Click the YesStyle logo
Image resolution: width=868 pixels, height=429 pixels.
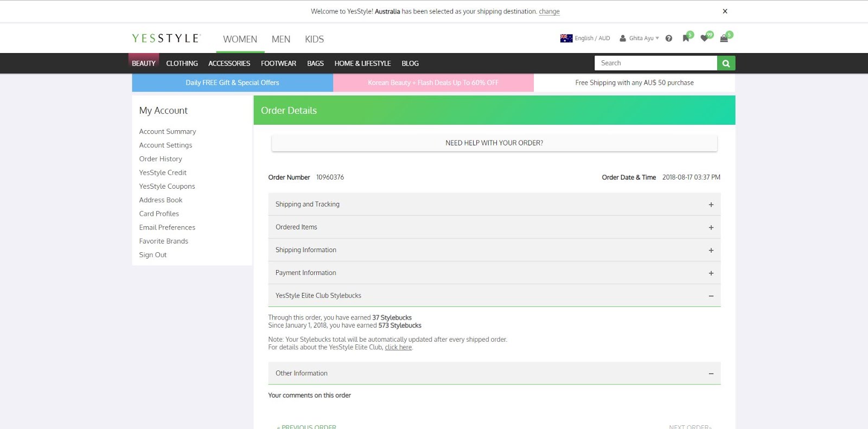[166, 38]
